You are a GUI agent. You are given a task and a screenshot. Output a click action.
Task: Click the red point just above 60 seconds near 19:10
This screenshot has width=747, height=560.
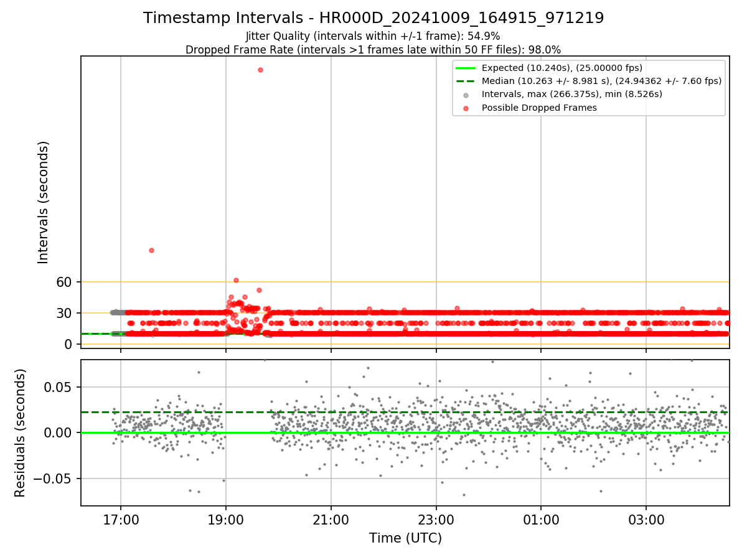pyautogui.click(x=236, y=280)
